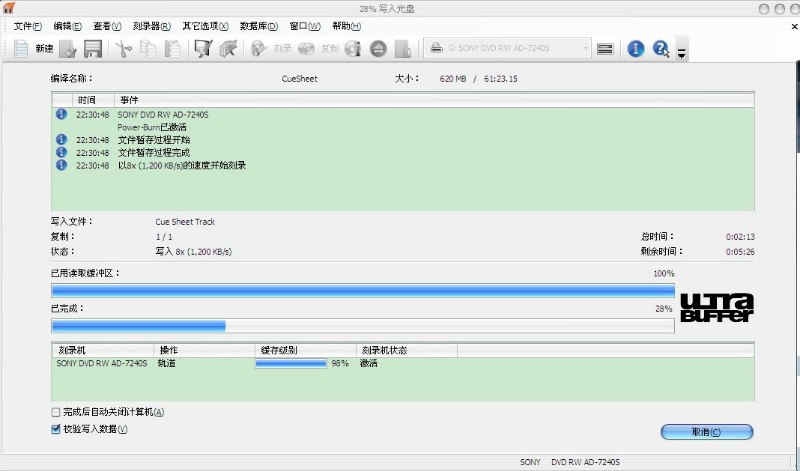Click the 已完成 28% progress bar
The height and width of the screenshot is (471, 800).
click(362, 325)
